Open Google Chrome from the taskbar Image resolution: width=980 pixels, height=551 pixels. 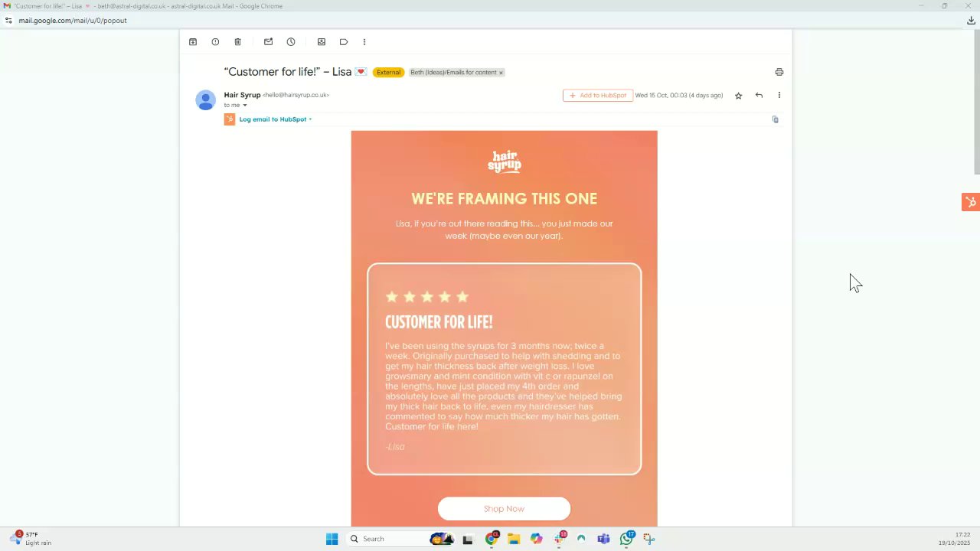[492, 540]
